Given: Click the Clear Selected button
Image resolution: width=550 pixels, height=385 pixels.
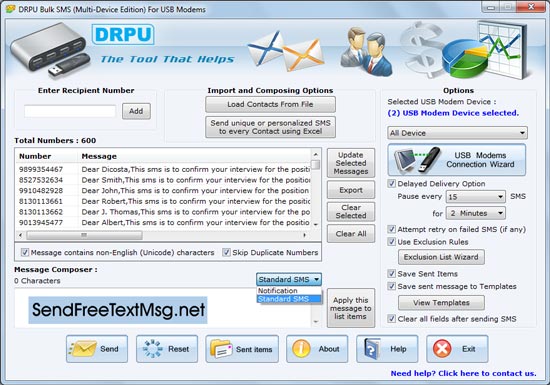Looking at the screenshot, I should (351, 211).
